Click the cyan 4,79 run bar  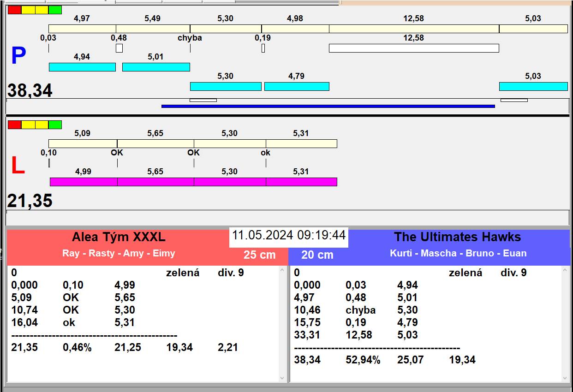click(x=297, y=86)
